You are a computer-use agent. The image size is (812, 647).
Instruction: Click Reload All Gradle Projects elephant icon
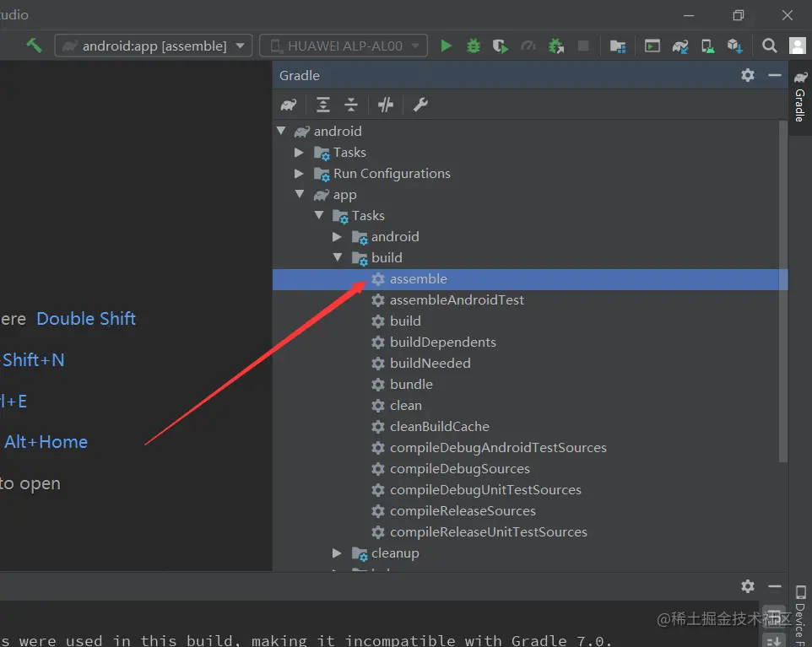tap(289, 105)
